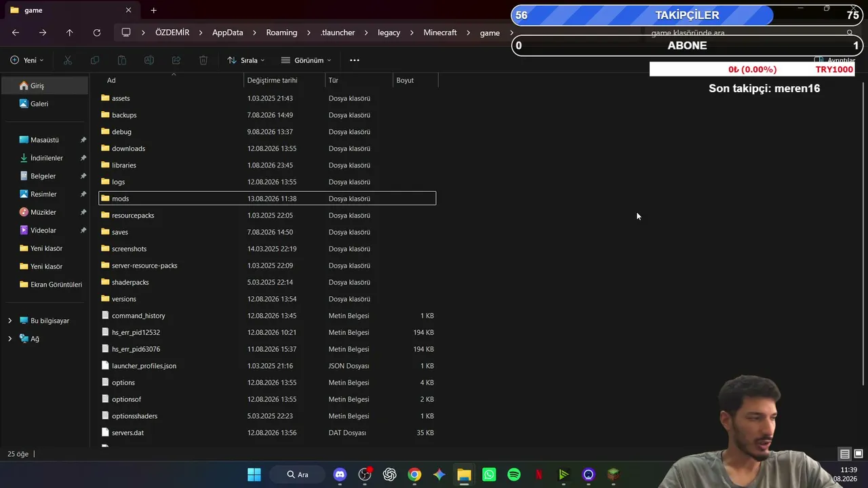This screenshot has height=488, width=868.
Task: Sort by the Ad column header
Action: tap(172, 80)
